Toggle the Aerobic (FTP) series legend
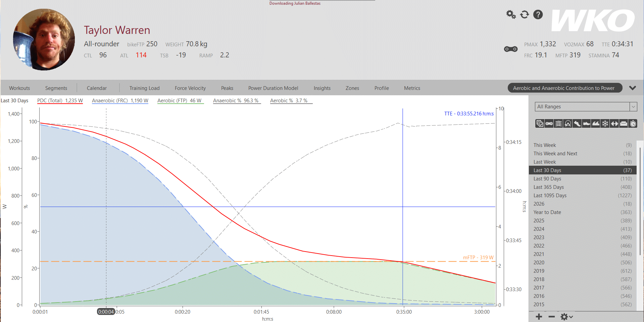Viewport: 644px width, 322px height. [179, 101]
